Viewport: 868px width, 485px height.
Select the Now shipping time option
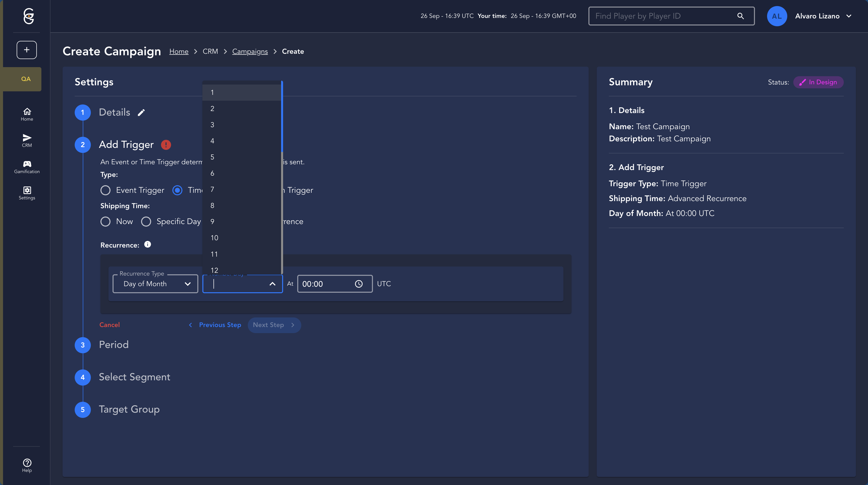pos(105,222)
